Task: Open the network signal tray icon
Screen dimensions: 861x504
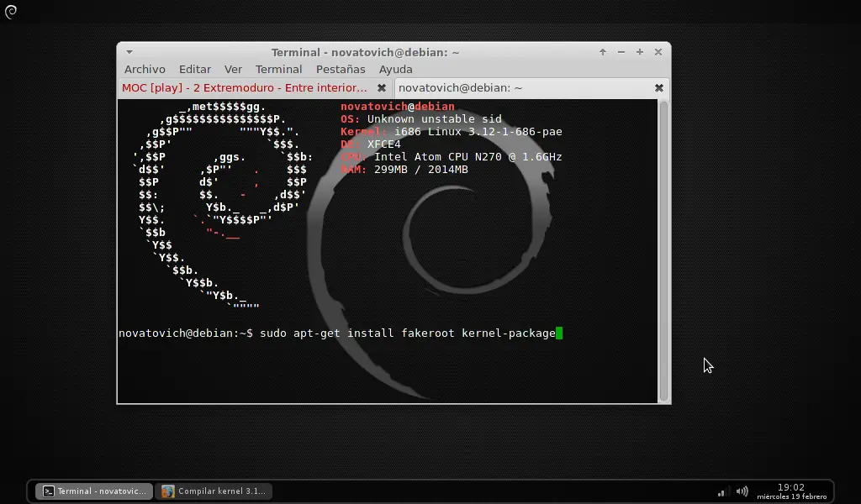Action: pos(721,491)
